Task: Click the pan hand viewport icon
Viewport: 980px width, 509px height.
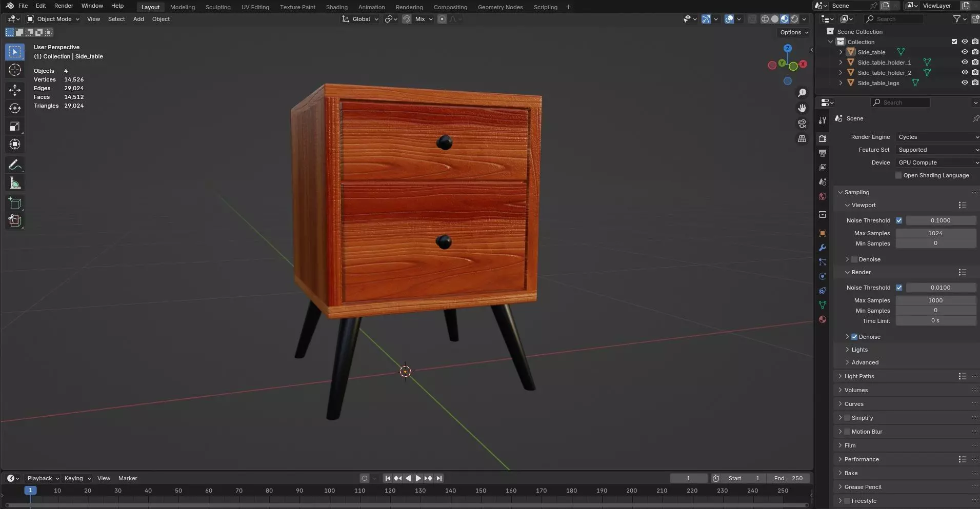Action: pyautogui.click(x=802, y=108)
